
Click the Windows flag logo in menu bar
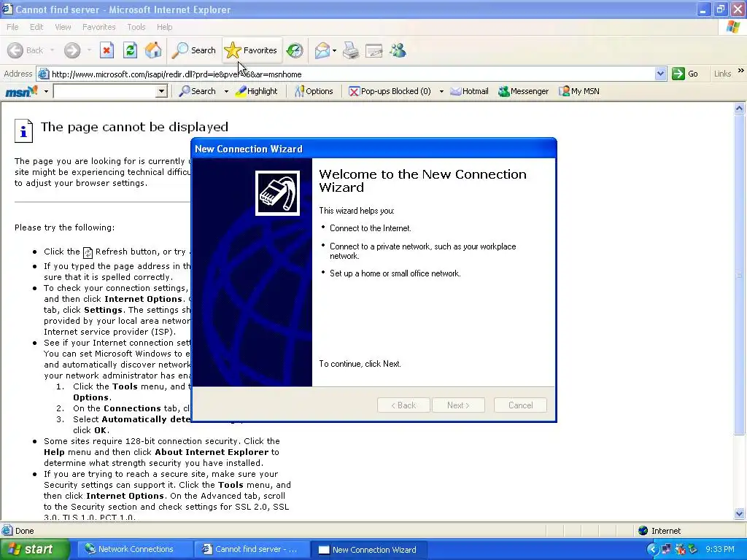pos(733,27)
